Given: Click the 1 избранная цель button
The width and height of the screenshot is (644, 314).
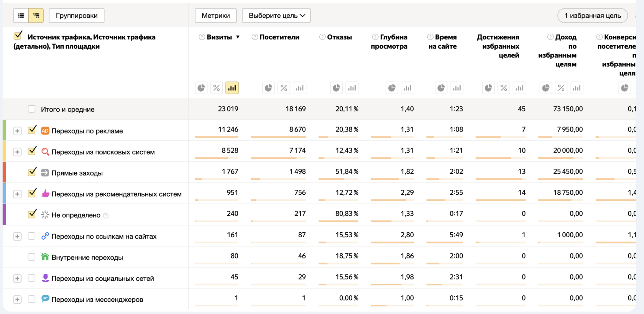Looking at the screenshot, I should (592, 16).
